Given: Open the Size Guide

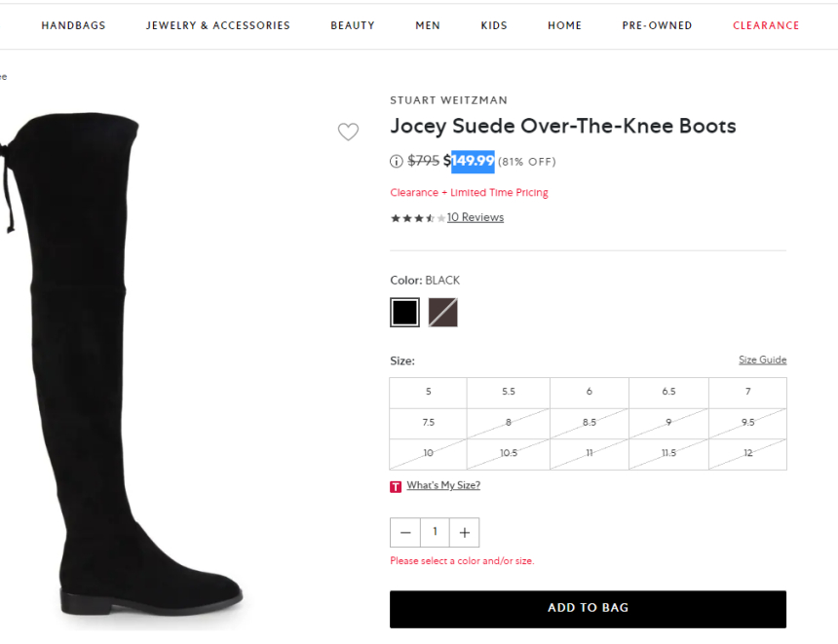Looking at the screenshot, I should pyautogui.click(x=762, y=360).
